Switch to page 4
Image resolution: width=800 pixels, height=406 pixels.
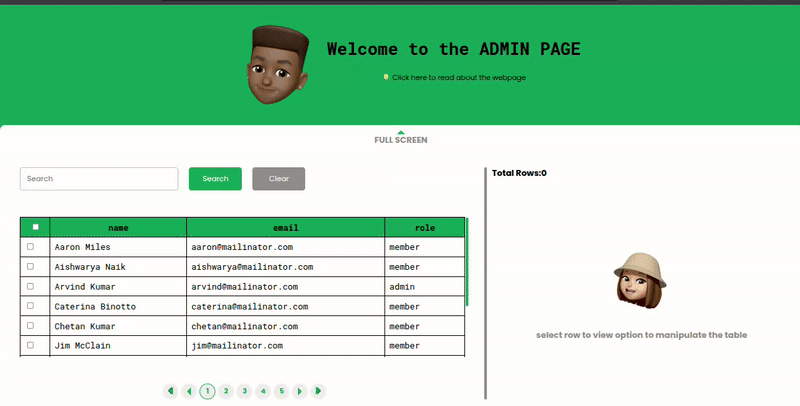[x=263, y=391]
